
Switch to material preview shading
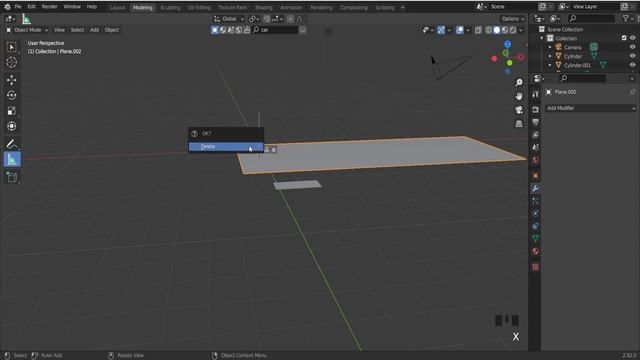coord(505,30)
